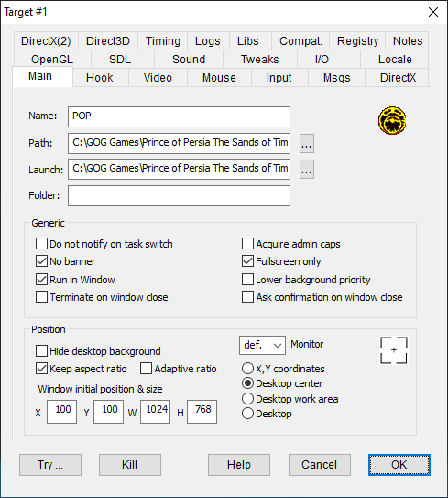Close the Target #1 dialog
The image size is (448, 498).
[433, 12]
